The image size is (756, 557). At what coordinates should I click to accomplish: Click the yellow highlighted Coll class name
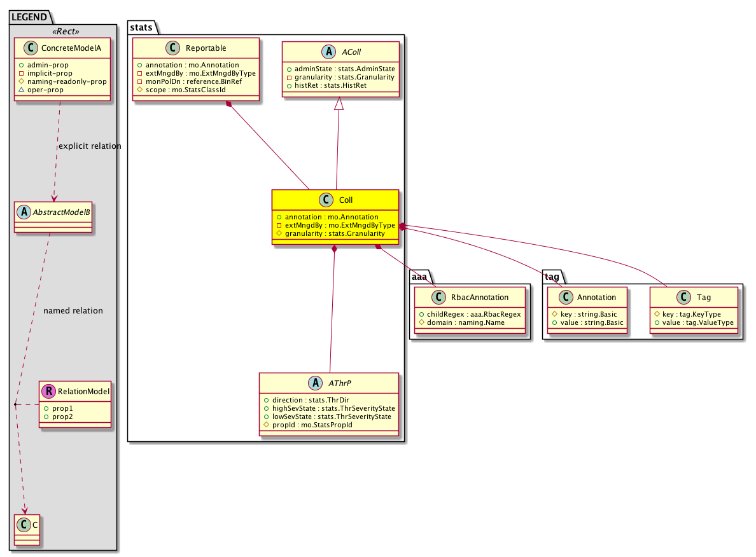click(346, 200)
